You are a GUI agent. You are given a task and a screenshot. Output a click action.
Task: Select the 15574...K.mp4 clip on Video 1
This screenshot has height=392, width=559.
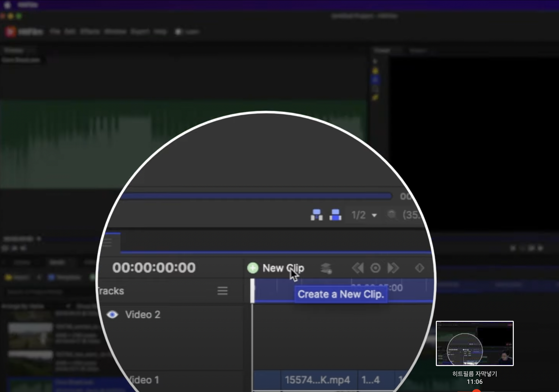317,380
